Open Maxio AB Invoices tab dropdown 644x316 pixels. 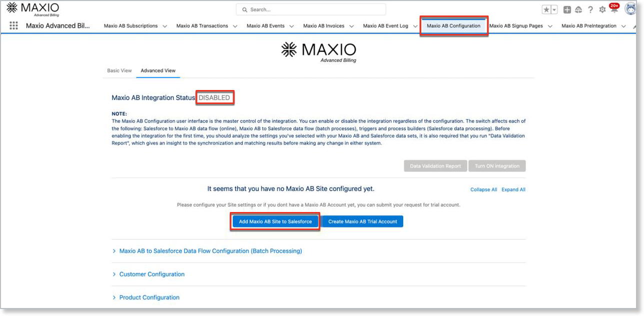point(351,26)
